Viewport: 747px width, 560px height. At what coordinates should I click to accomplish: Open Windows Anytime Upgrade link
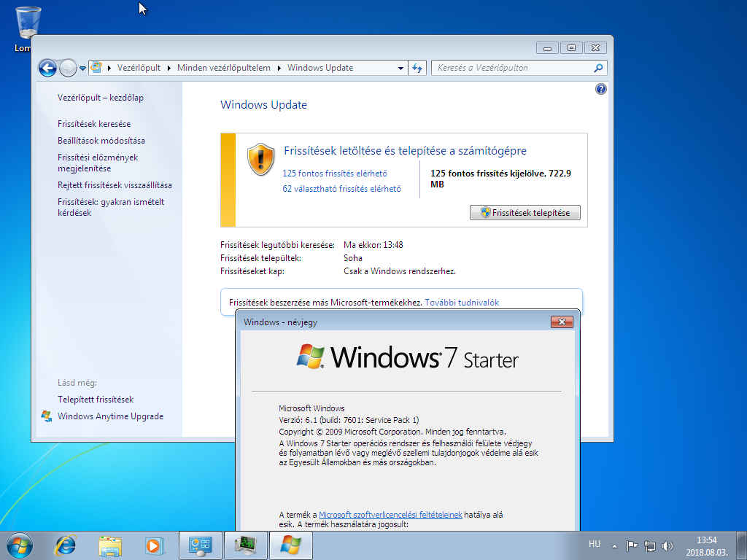click(111, 416)
